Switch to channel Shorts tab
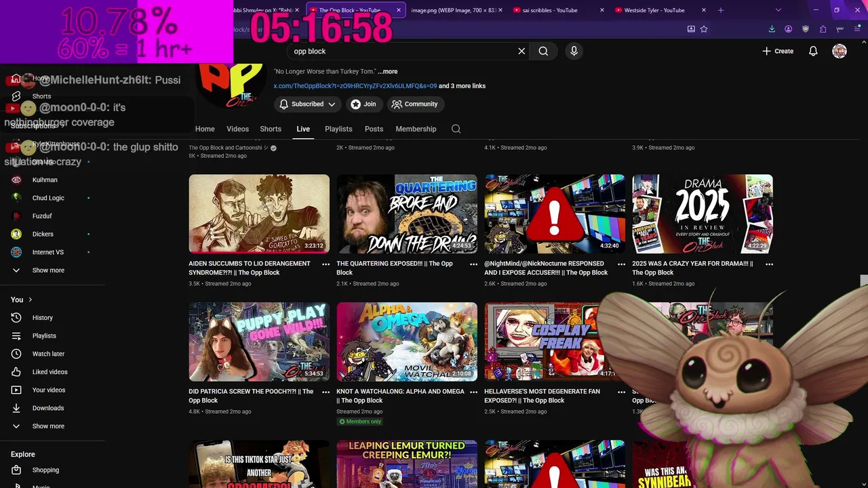Image resolution: width=868 pixels, height=488 pixels. 271,129
